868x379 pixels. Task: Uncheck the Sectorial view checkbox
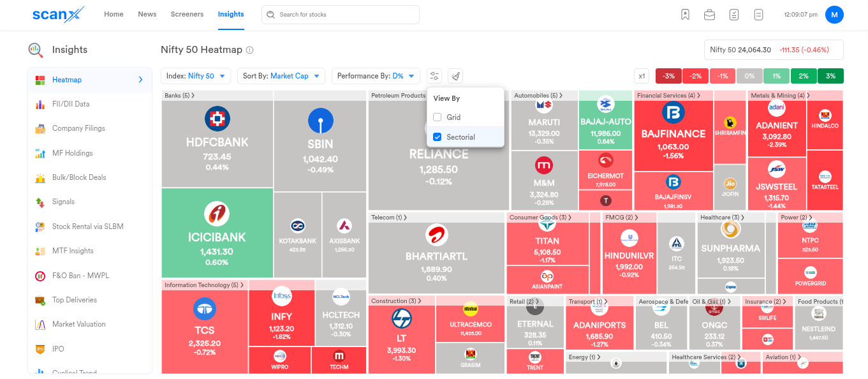(x=437, y=137)
